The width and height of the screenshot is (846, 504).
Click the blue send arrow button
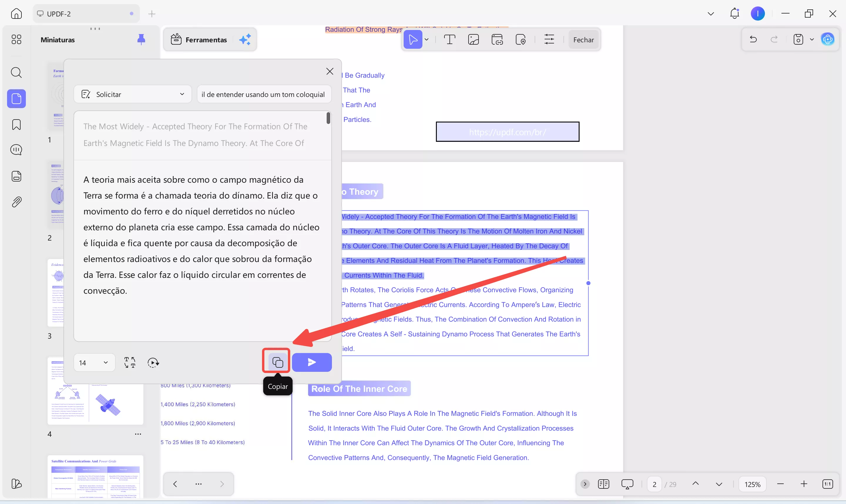point(311,362)
